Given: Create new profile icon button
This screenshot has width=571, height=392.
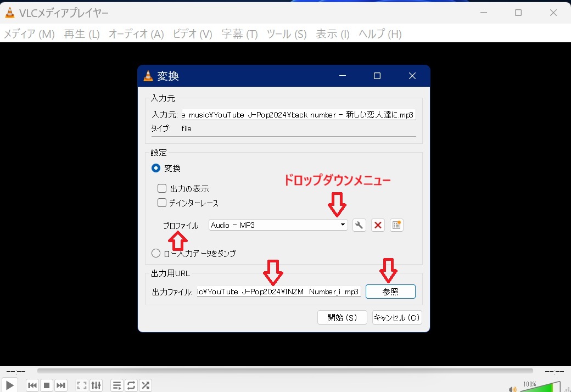Looking at the screenshot, I should tap(396, 225).
